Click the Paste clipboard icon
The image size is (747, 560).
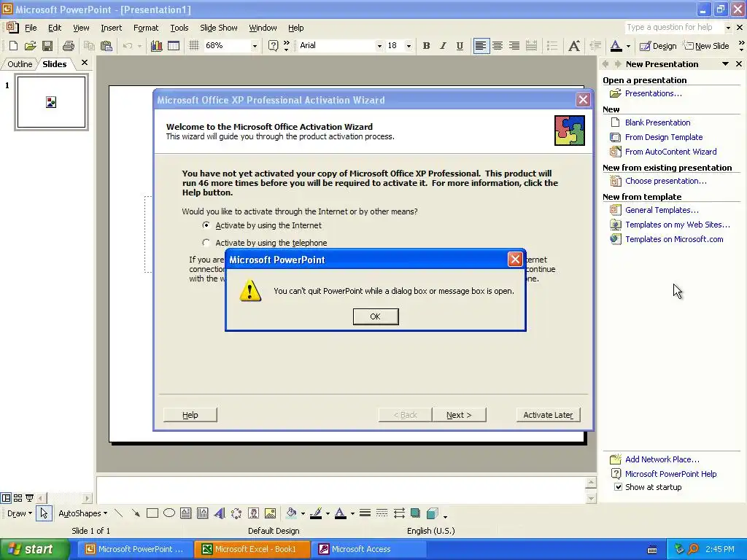(107, 46)
